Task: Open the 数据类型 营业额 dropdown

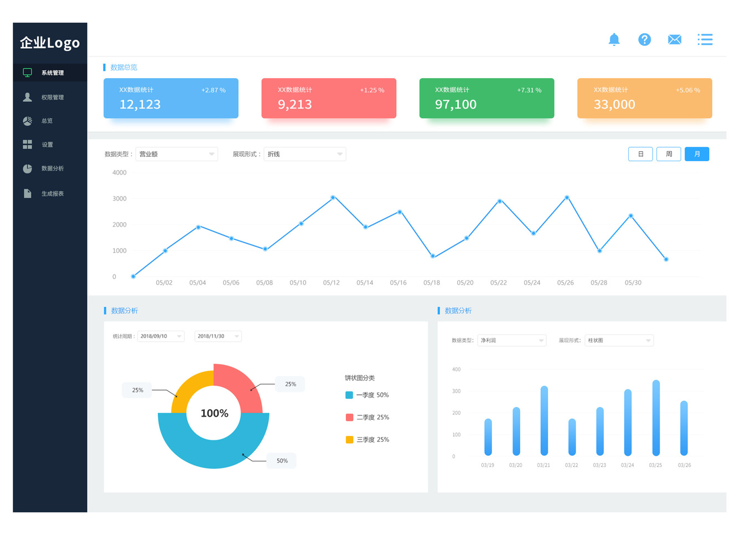Action: [x=177, y=154]
